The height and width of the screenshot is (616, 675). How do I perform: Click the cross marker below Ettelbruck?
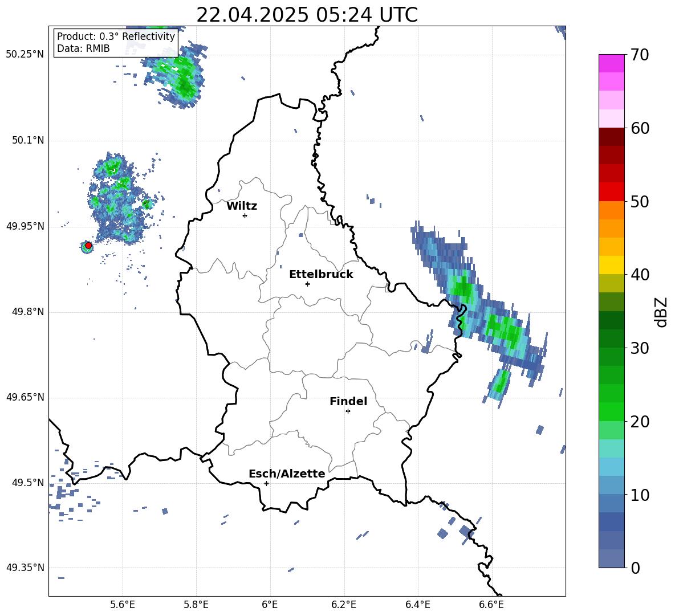tap(307, 284)
